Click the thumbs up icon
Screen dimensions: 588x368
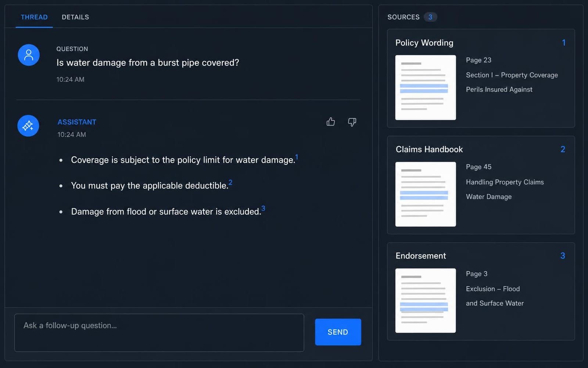pos(330,122)
